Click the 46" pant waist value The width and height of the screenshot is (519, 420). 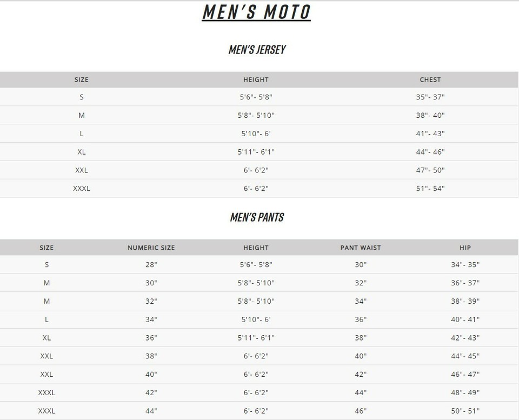click(x=361, y=411)
